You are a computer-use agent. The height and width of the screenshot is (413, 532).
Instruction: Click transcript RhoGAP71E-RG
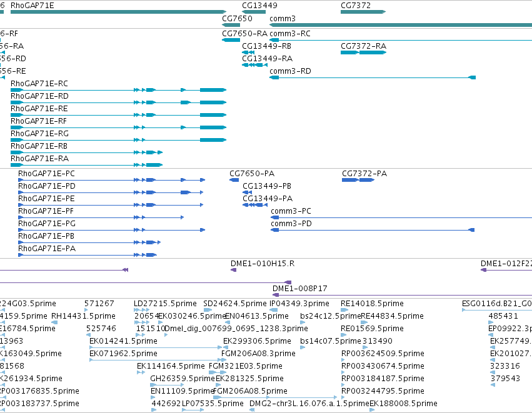click(x=118, y=141)
